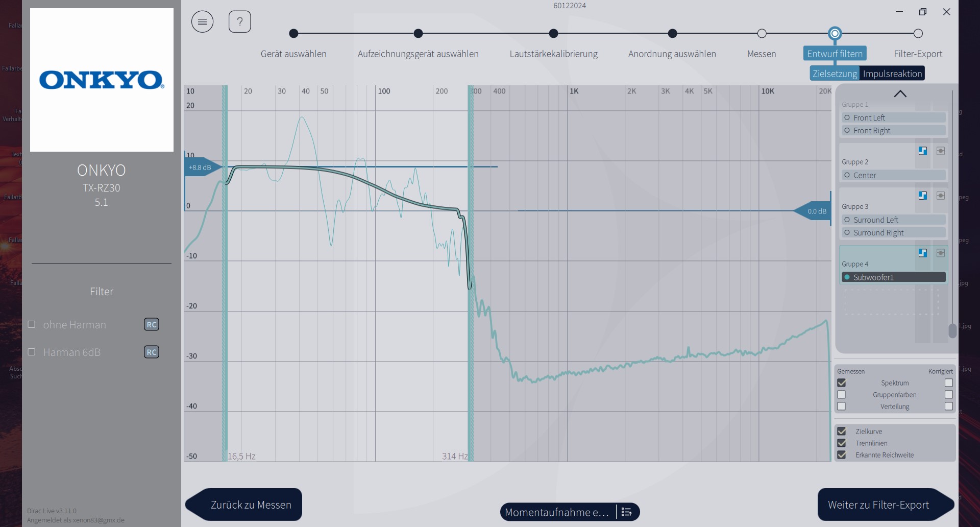
Task: Enable the Harman 6dB filter checkbox
Action: (32, 352)
